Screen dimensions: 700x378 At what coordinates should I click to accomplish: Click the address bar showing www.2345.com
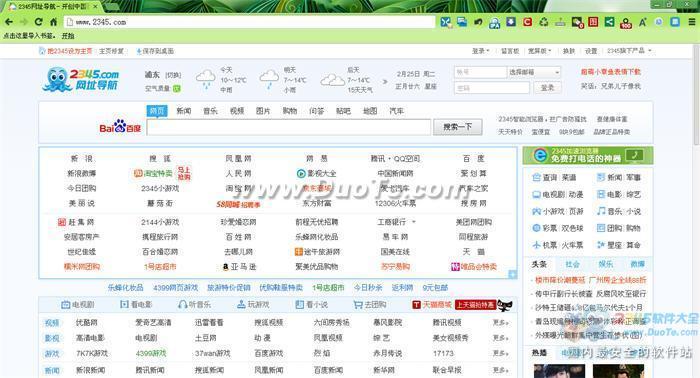coord(249,22)
